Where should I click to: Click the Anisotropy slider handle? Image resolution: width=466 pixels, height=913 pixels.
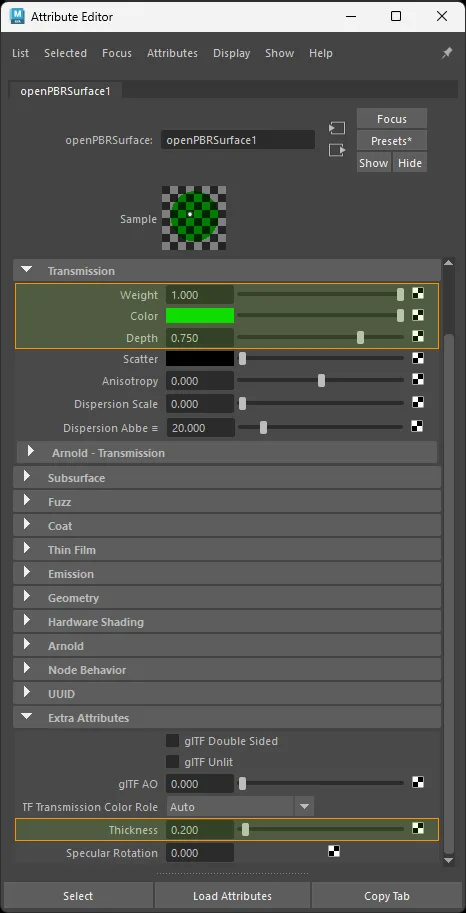(x=321, y=380)
